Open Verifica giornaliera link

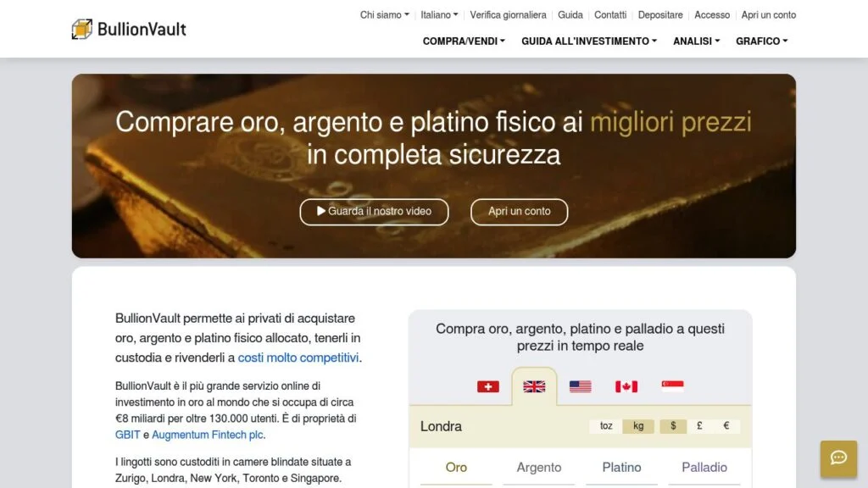pos(509,15)
